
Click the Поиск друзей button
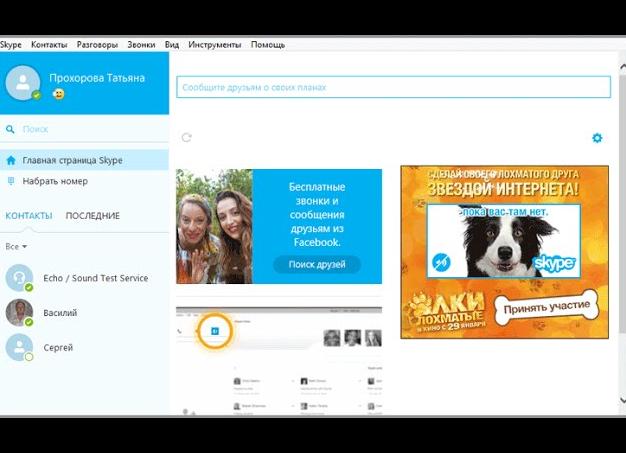[x=317, y=264]
